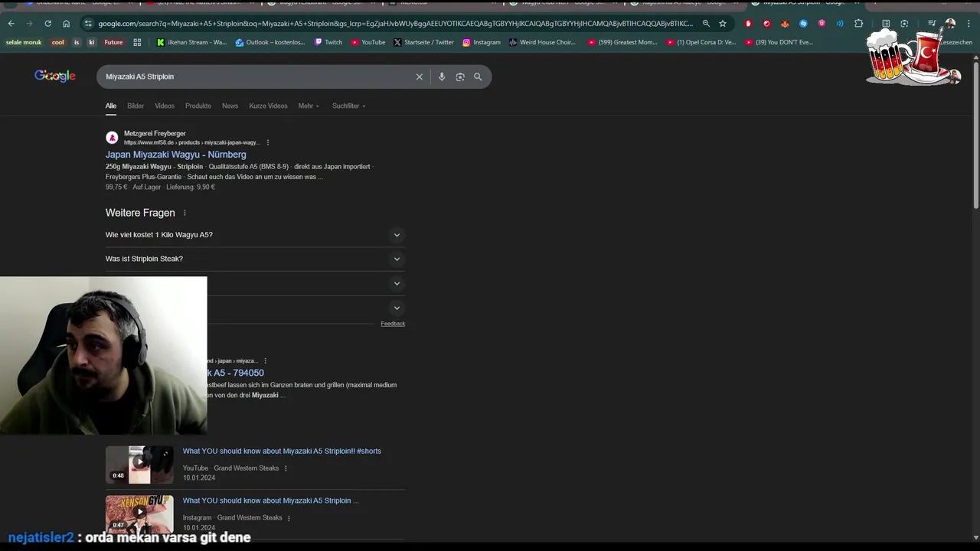Open the Chrome three-dot menu
The height and width of the screenshot is (551, 980).
969,24
